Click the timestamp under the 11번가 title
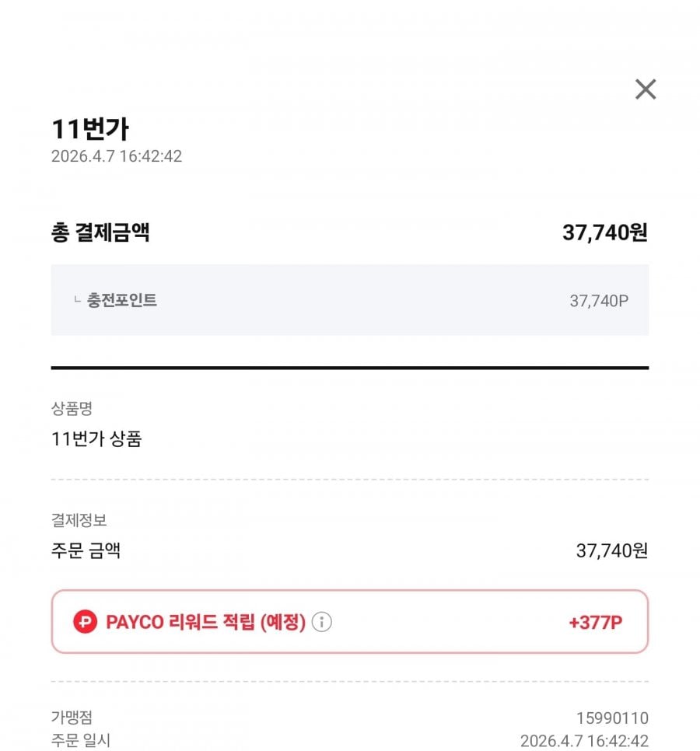This screenshot has height=751, width=700. [117, 156]
